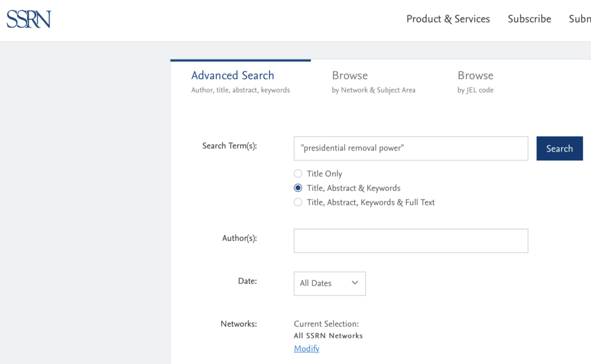
Task: Click the Search Term(s): label
Action: 230,146
